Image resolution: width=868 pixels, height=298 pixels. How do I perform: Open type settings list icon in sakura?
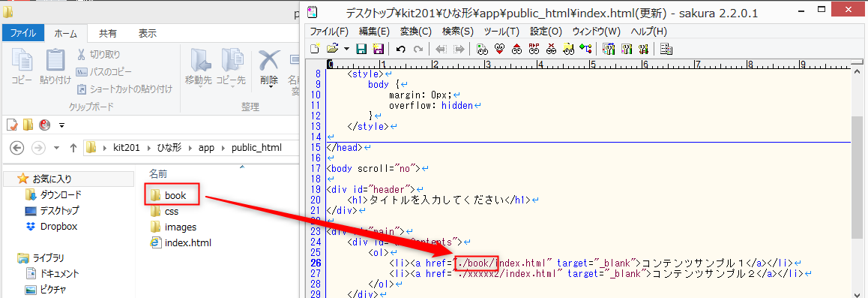[x=609, y=49]
